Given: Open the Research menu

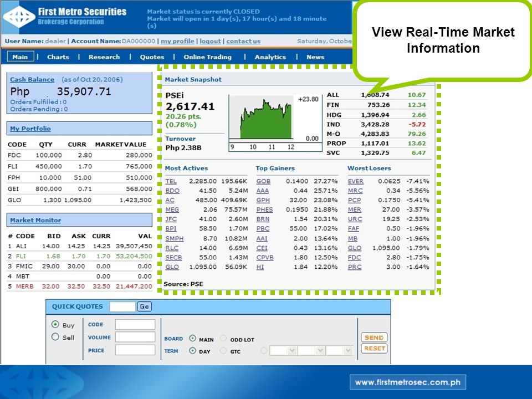Looking at the screenshot, I should (104, 57).
